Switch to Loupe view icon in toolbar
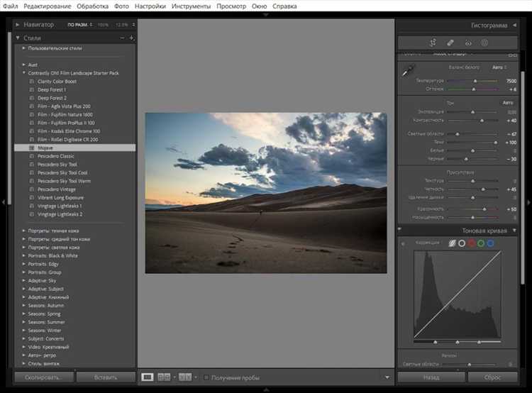This screenshot has height=393, width=532. tap(148, 377)
